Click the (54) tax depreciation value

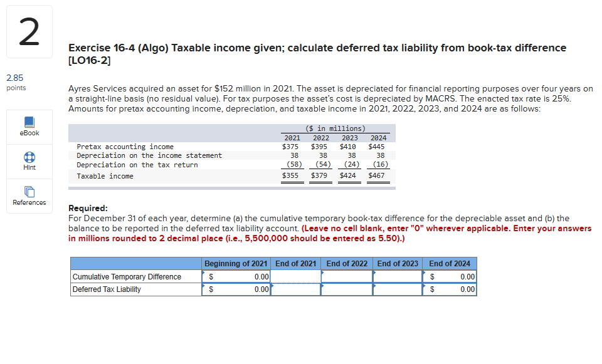coord(324,164)
